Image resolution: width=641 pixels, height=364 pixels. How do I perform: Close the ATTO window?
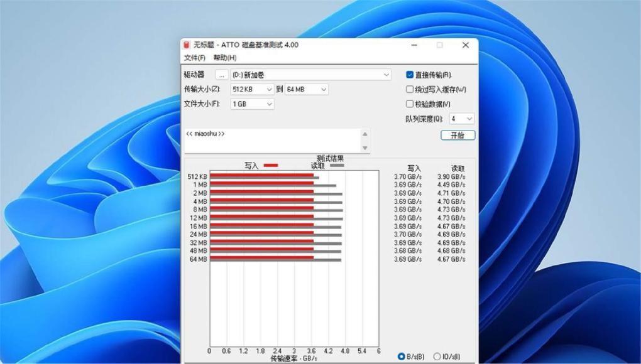[466, 45]
